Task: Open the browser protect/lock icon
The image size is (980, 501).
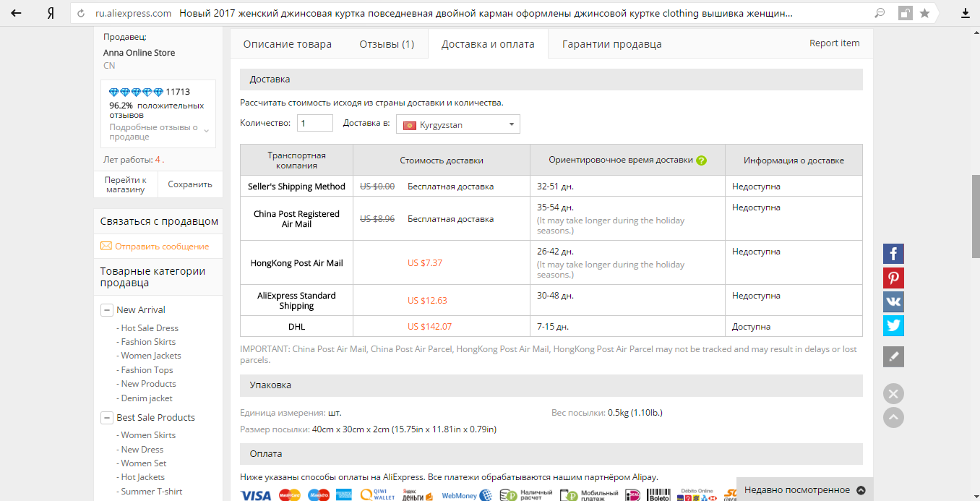Action: [904, 13]
